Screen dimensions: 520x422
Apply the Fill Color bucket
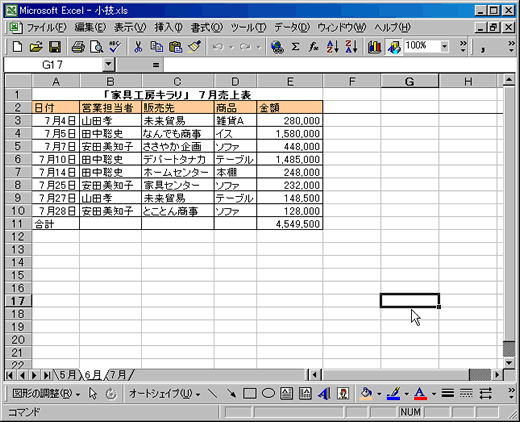366,394
